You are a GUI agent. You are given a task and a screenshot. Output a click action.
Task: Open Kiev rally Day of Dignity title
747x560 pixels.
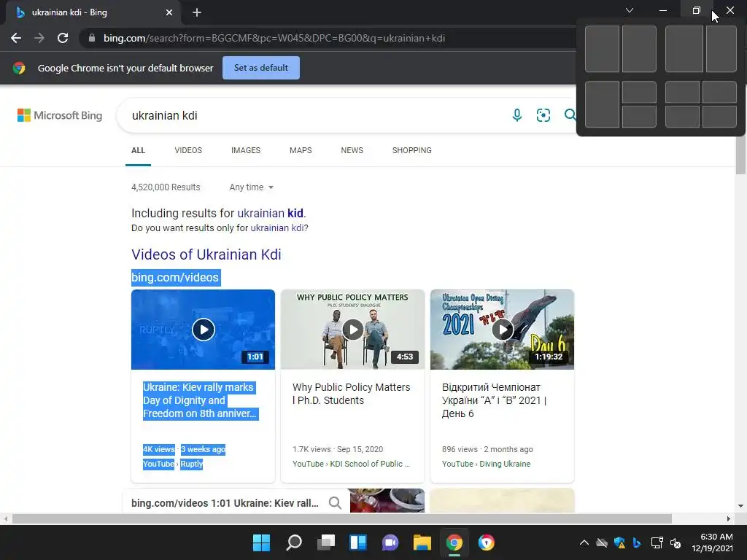pyautogui.click(x=200, y=400)
